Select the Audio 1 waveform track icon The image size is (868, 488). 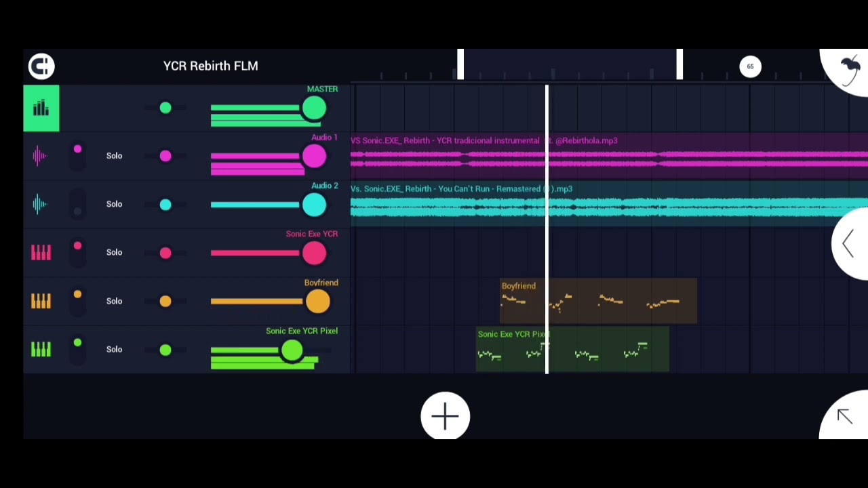(40, 157)
